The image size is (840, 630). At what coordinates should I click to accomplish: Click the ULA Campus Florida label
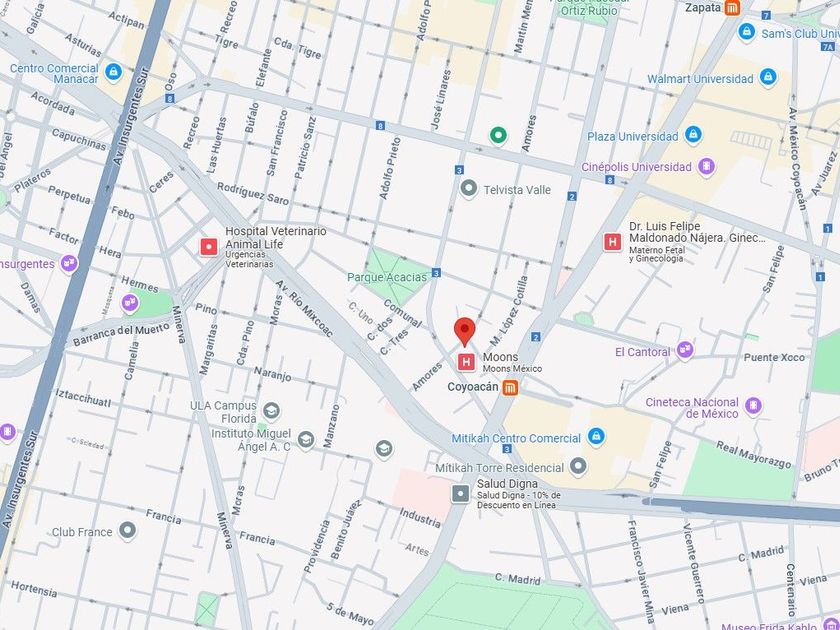click(223, 411)
